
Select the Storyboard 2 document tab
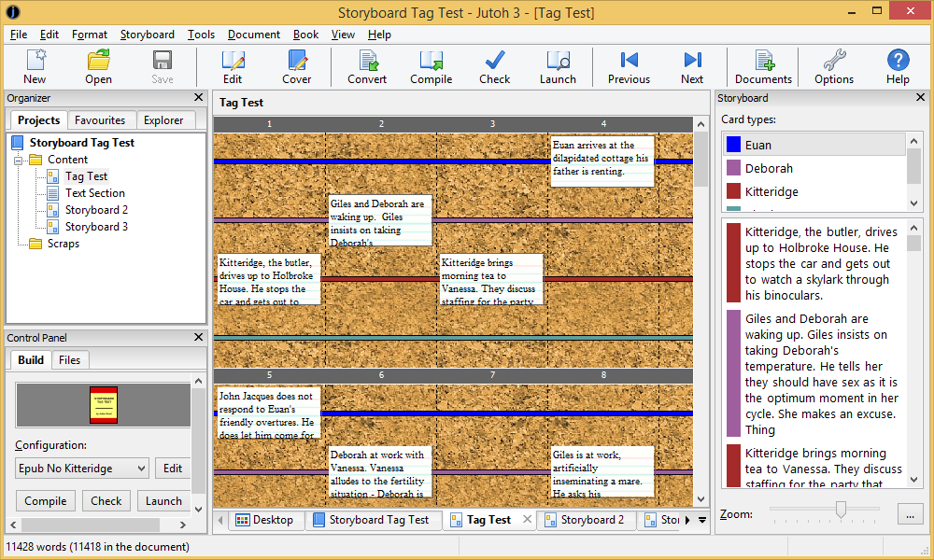click(587, 520)
